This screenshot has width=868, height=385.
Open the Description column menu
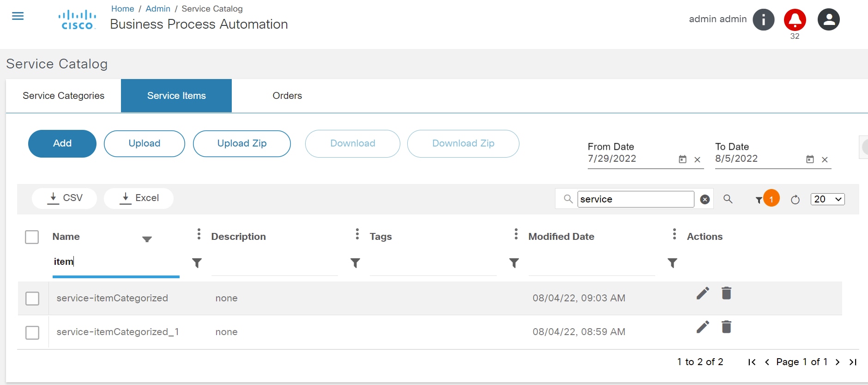[x=357, y=234]
